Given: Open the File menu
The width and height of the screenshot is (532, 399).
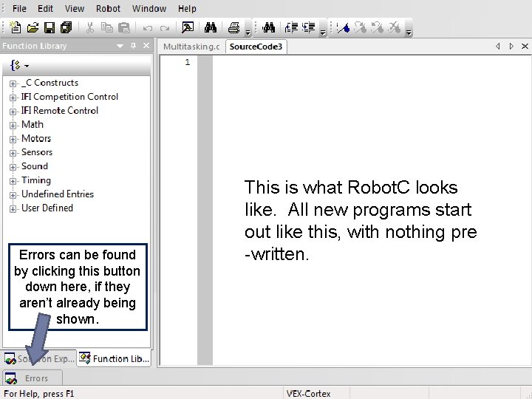Looking at the screenshot, I should click(19, 8).
